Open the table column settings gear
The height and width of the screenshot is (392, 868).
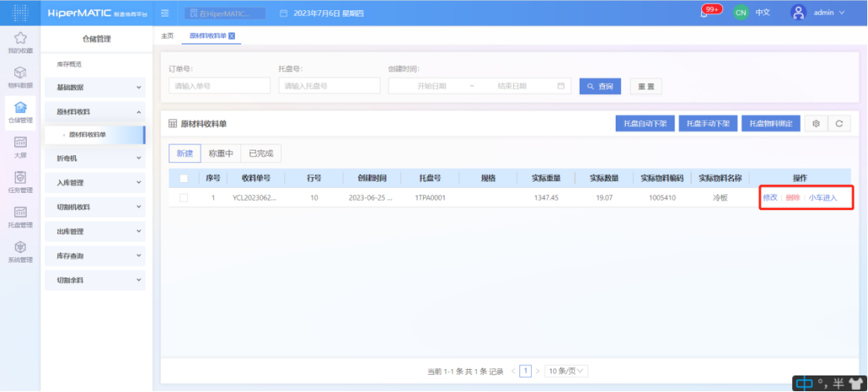coord(816,124)
